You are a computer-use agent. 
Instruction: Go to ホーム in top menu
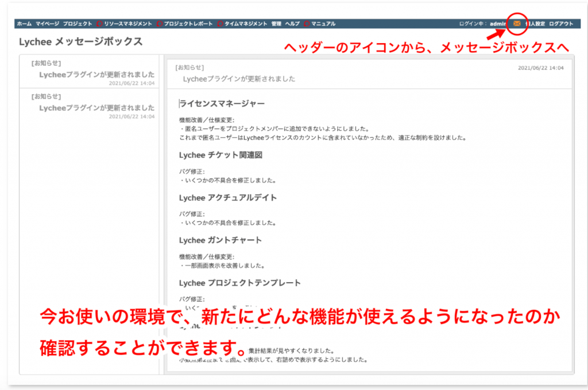pos(24,24)
